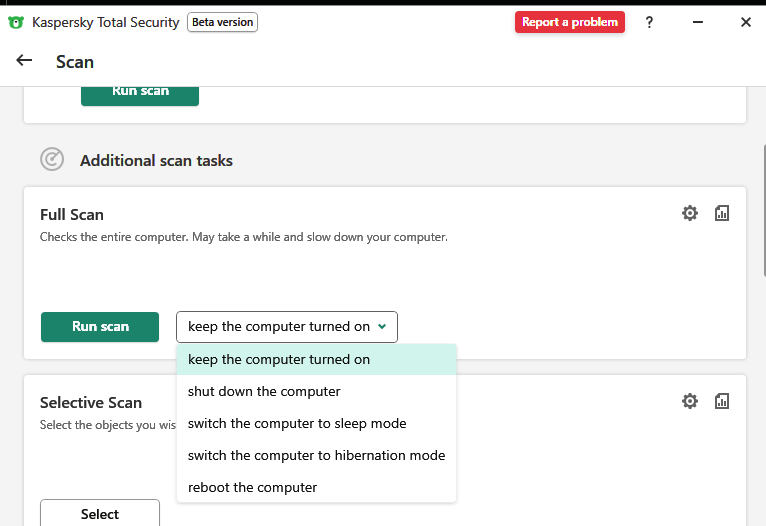Select 'switch the computer to hibernation mode'
Screen dimensions: 766x526
[x=316, y=456]
